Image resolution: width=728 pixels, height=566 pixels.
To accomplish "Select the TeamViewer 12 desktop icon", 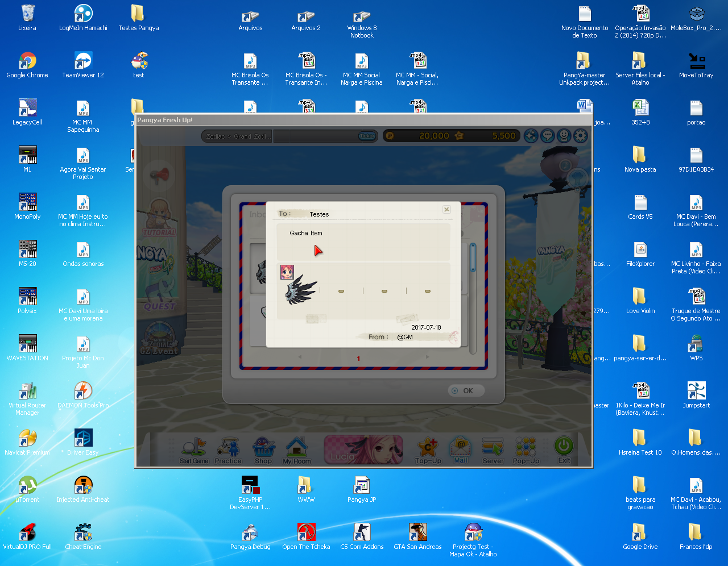I will point(83,65).
